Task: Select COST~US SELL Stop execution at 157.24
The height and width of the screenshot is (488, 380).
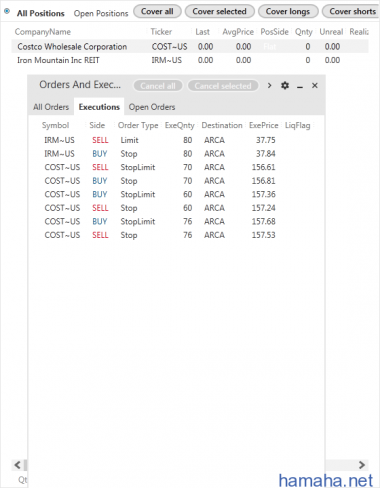Action: point(176,208)
